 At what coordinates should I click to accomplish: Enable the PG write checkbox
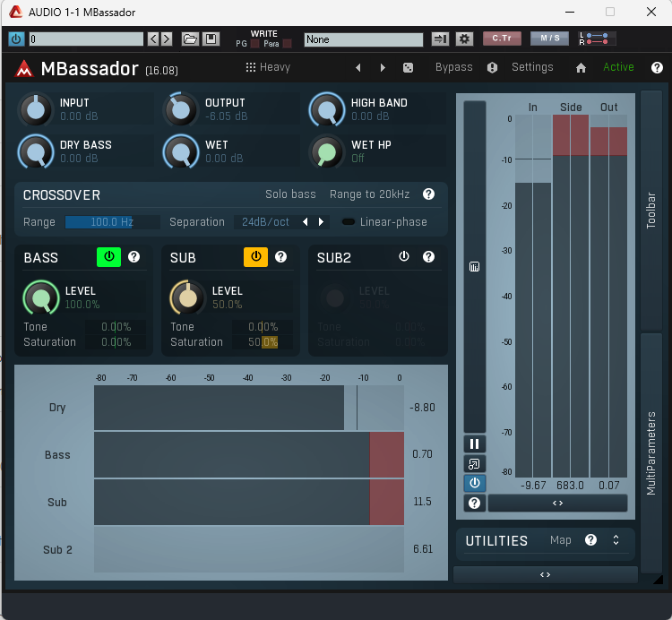pos(255,44)
